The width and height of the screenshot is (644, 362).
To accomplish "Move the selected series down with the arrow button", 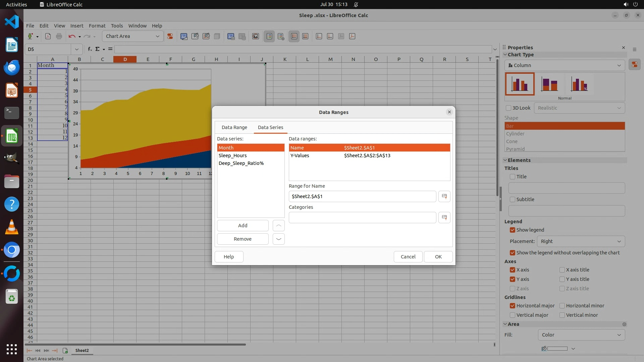I will pyautogui.click(x=278, y=239).
